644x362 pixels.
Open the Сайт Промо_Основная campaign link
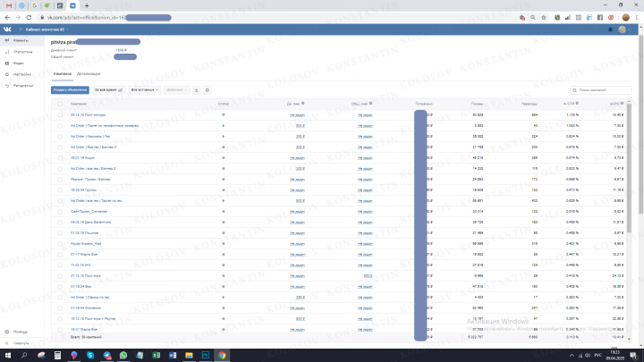[89, 211]
